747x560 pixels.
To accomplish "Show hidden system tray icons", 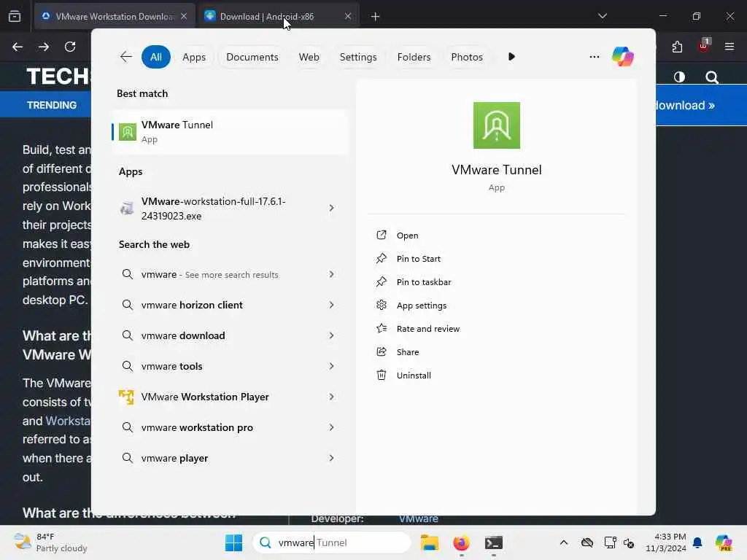I will 564,542.
